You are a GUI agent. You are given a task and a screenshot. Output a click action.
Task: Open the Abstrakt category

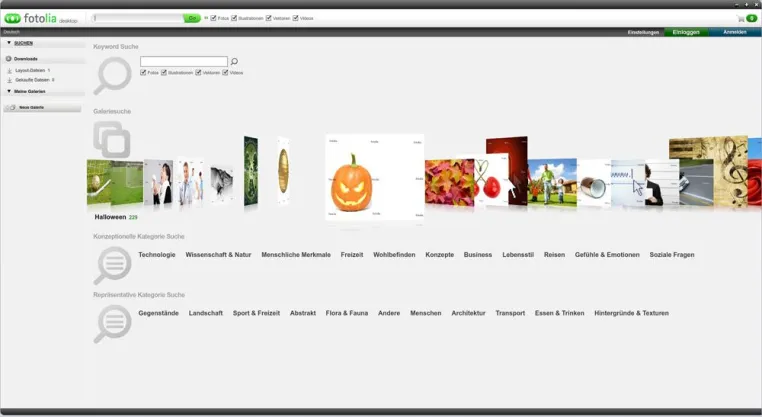pyautogui.click(x=303, y=313)
